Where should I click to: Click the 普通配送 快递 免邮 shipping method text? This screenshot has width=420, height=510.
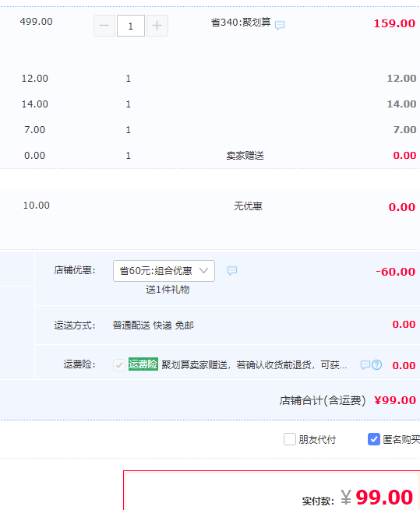[x=154, y=325]
